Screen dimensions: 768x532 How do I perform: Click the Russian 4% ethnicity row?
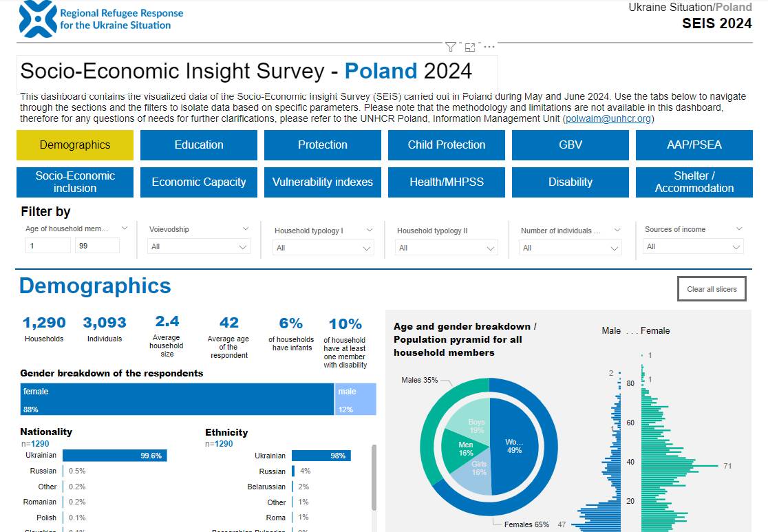(x=284, y=471)
